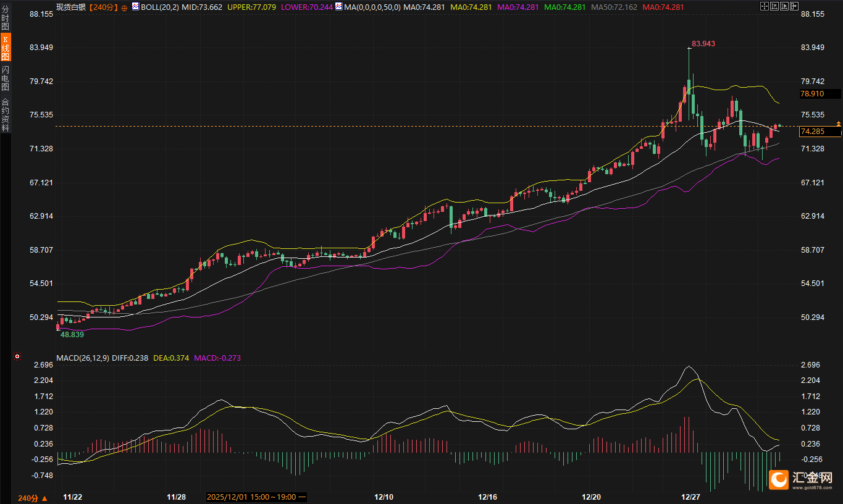Open the 【240分】 timeframe label in header

pos(103,7)
